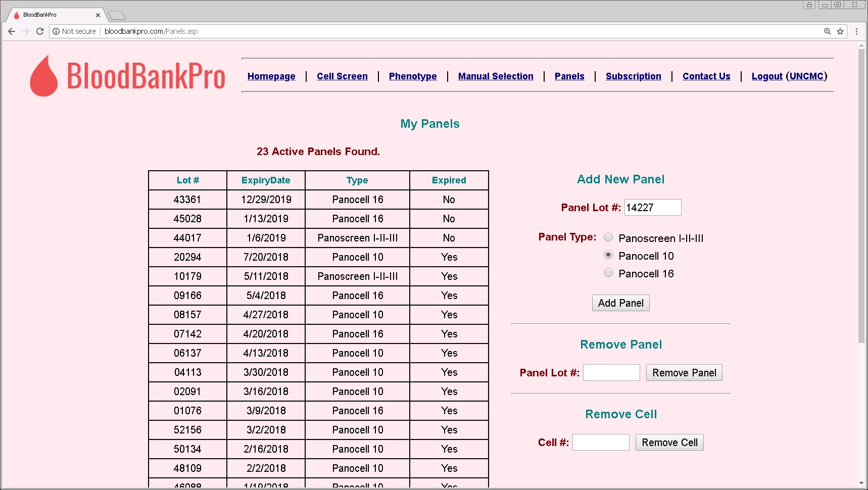Screen dimensions: 868x490
Task: Click the scrollbar up arrow
Action: [861, 46]
